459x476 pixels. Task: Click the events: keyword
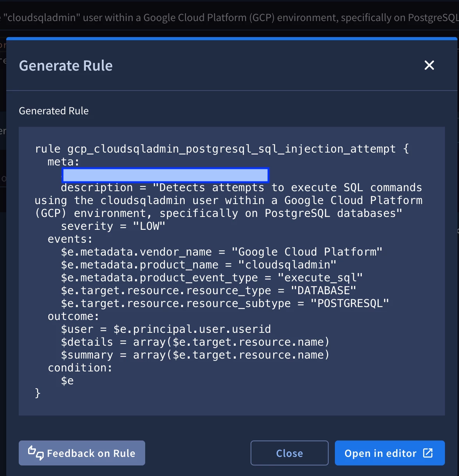tap(70, 239)
